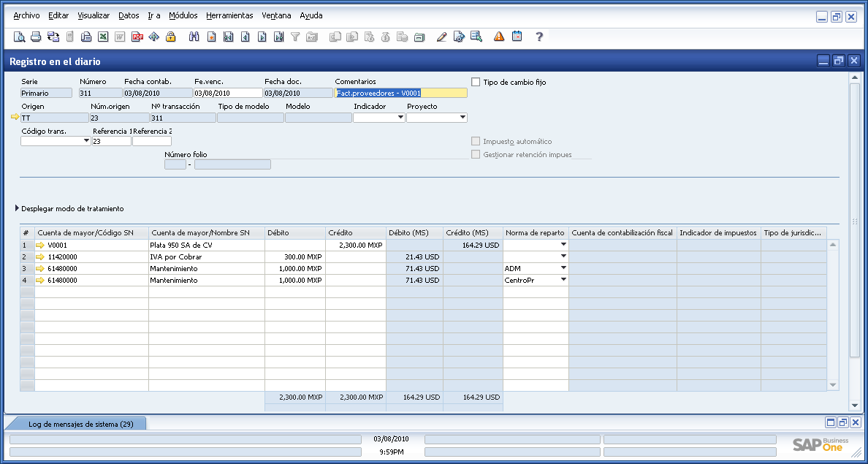
Task: Click the Comentarios input field
Action: tap(398, 93)
